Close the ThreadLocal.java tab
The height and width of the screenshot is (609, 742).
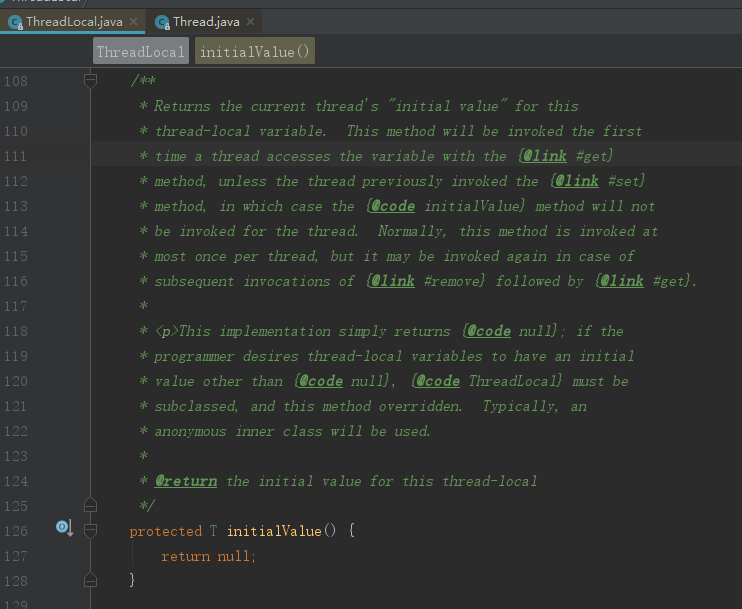(x=133, y=22)
